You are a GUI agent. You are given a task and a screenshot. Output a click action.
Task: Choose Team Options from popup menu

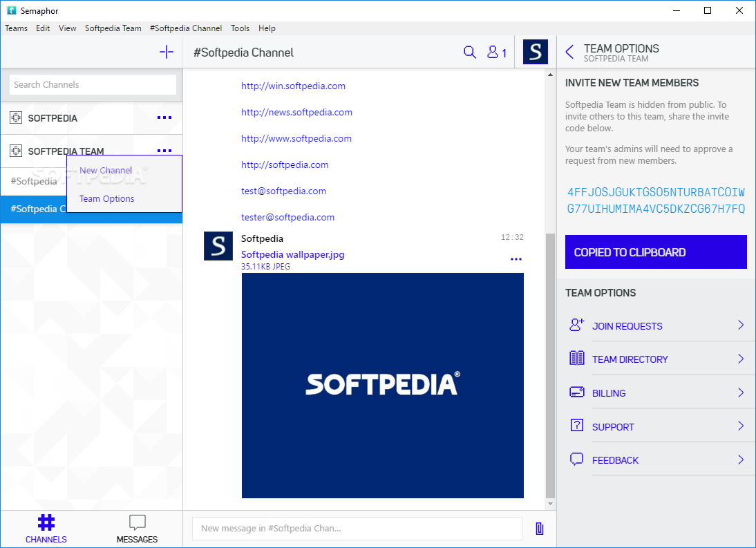(x=106, y=198)
